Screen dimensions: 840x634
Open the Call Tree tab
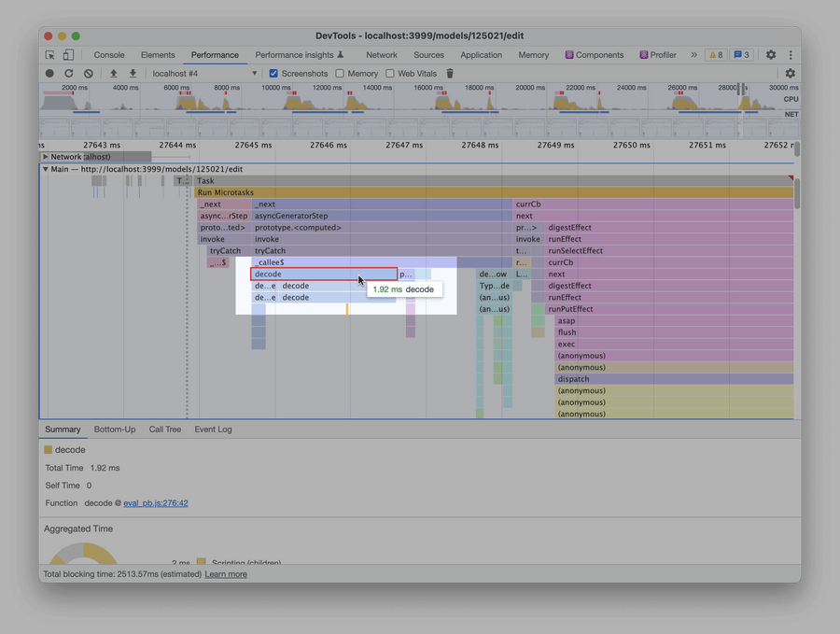click(165, 430)
